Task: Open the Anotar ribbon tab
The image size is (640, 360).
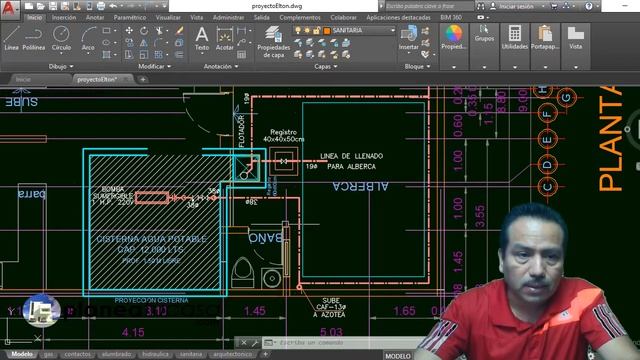Action: [x=95, y=18]
